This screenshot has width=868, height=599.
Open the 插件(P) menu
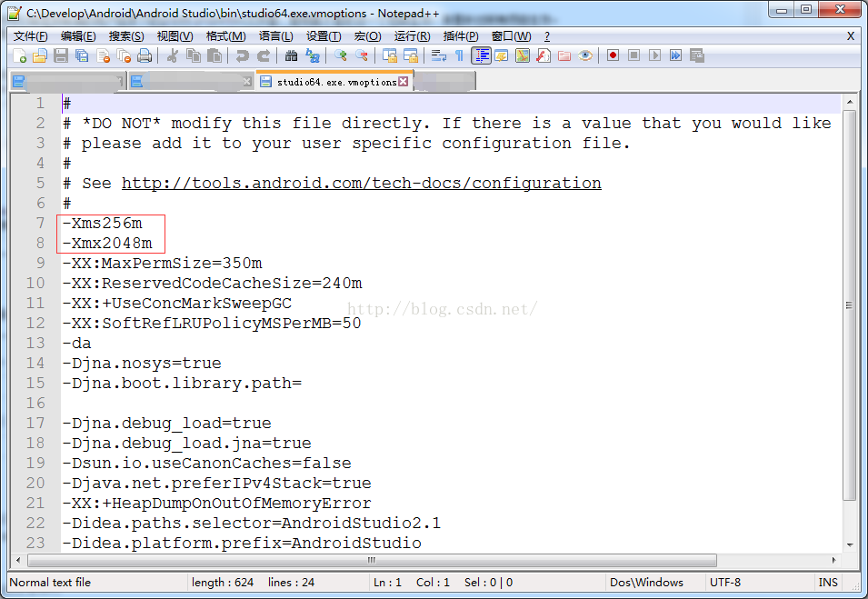click(460, 36)
